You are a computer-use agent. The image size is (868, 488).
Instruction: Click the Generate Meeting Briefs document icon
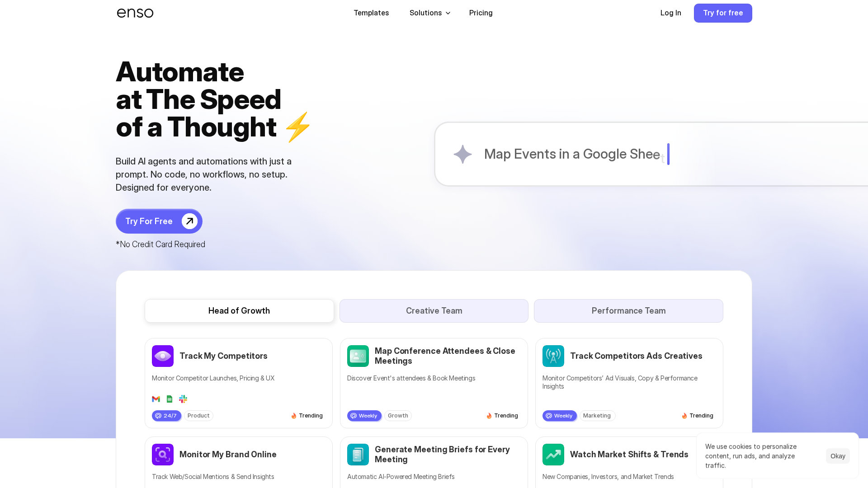(x=358, y=455)
